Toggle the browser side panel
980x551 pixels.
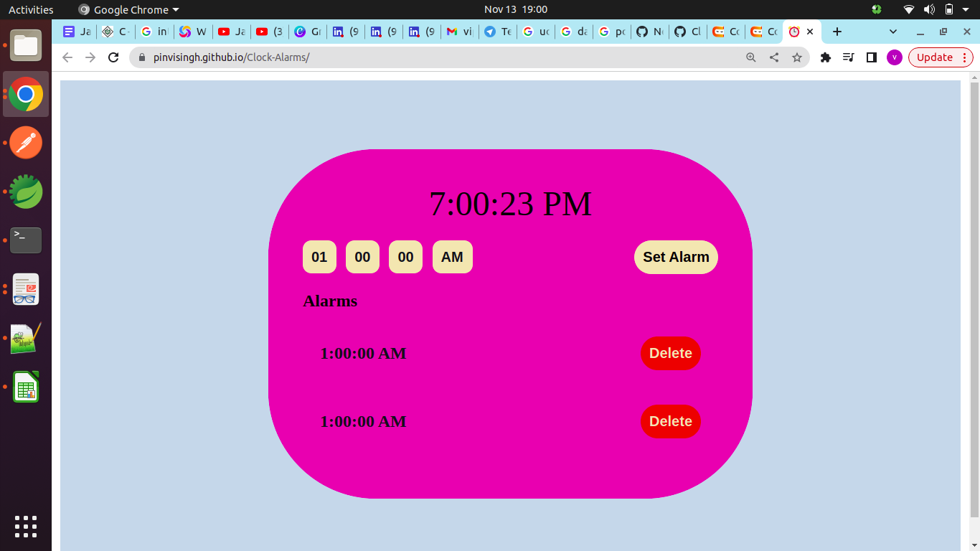tap(871, 57)
